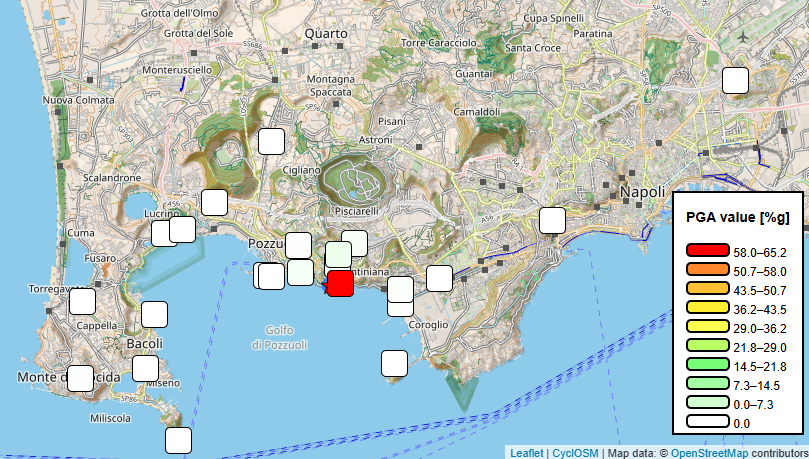Click the Torre Caracciolo label
The image size is (809, 459).
(x=439, y=43)
